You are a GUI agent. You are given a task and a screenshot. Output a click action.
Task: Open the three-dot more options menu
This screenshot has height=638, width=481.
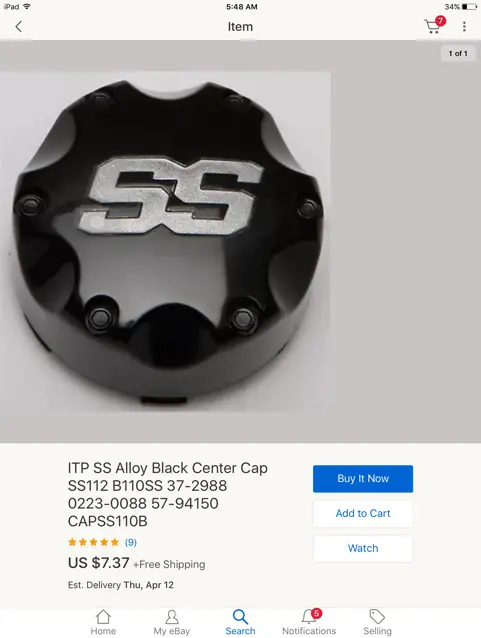464,27
